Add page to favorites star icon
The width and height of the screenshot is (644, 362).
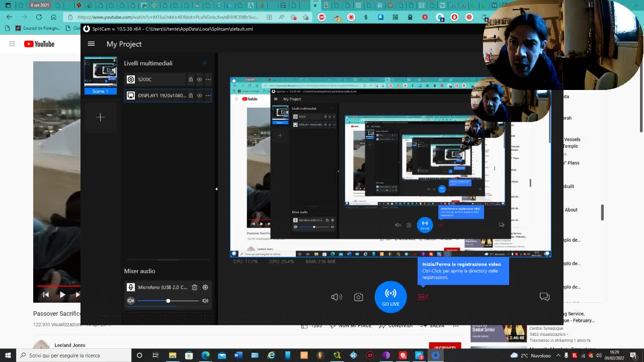306,17
